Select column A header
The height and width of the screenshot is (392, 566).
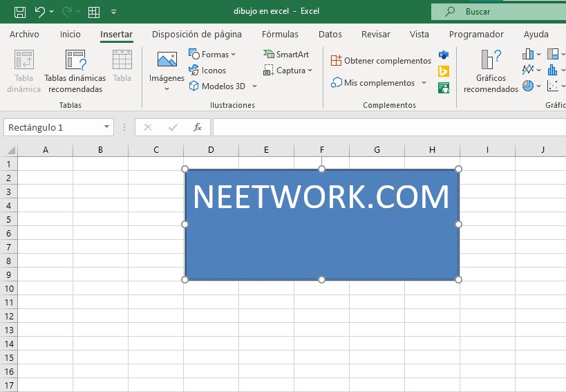tap(46, 150)
